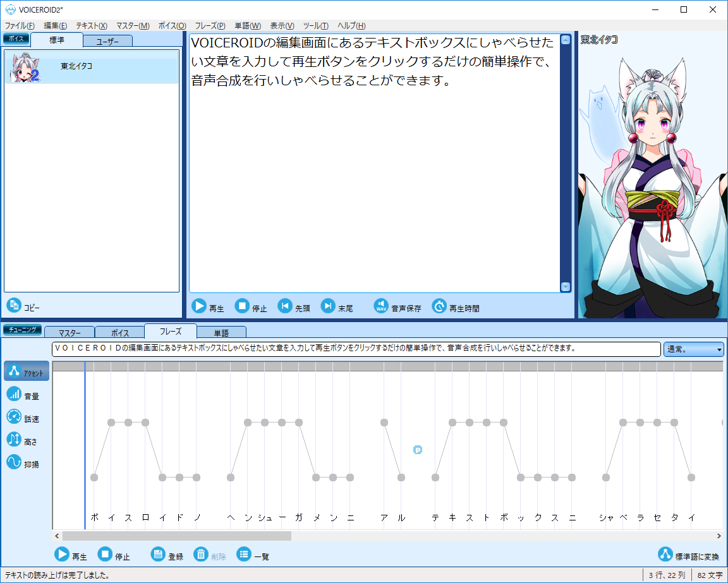Image resolution: width=728 pixels, height=583 pixels.
Task: Open the ボイス(O) menu
Action: 173,26
